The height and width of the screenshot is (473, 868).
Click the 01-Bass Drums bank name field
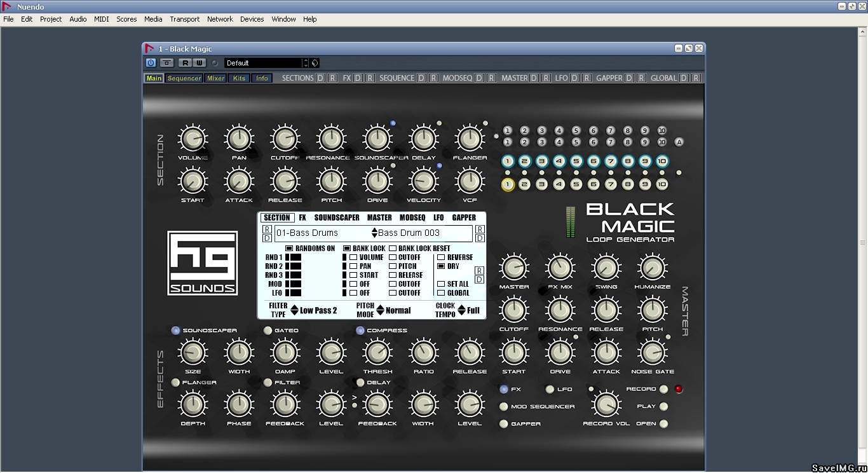click(322, 233)
